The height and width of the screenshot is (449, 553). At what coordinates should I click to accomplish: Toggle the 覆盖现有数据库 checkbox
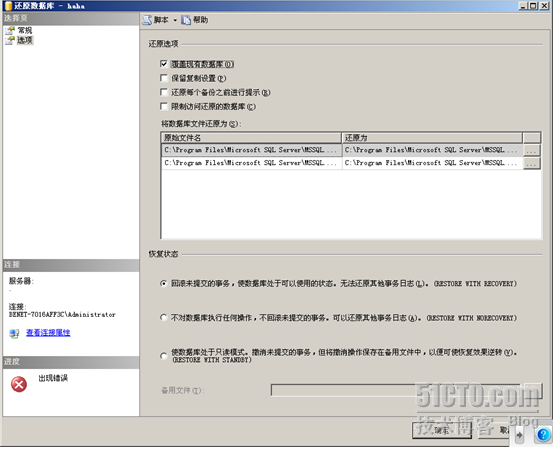coord(164,64)
